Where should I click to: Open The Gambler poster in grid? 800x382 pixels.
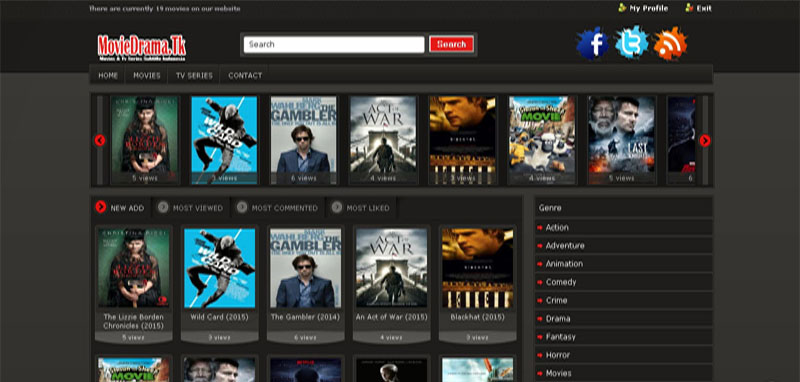click(306, 267)
